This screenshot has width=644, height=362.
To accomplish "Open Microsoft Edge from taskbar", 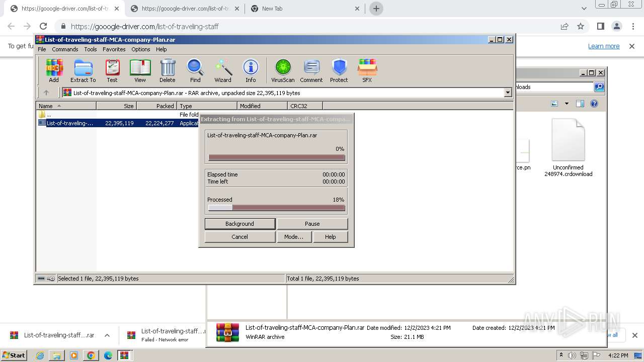I will tap(108, 355).
